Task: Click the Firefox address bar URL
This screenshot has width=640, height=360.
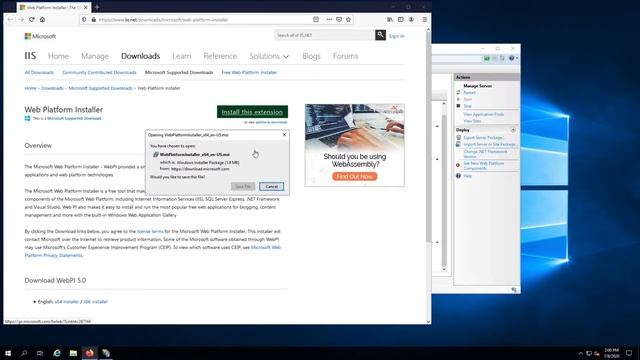Action: pos(163,20)
